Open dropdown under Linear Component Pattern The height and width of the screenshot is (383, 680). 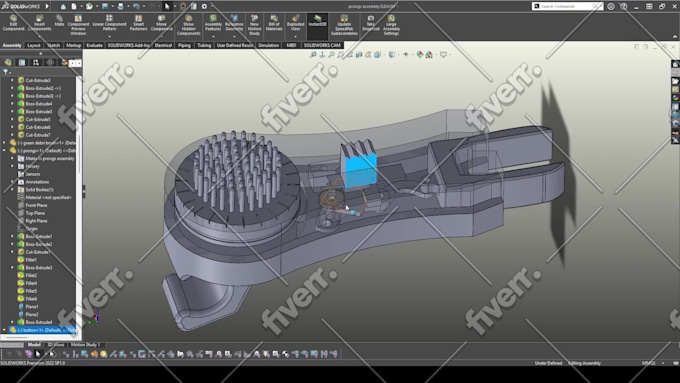109,36
